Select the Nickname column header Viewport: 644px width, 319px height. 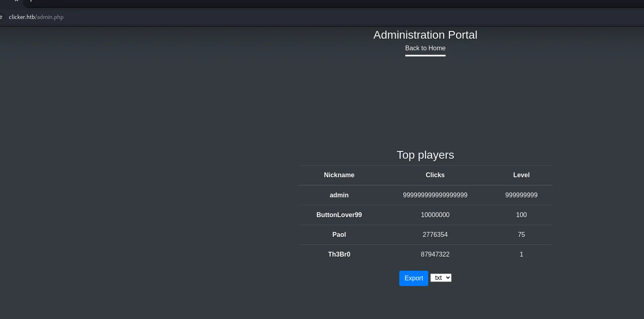click(x=339, y=175)
